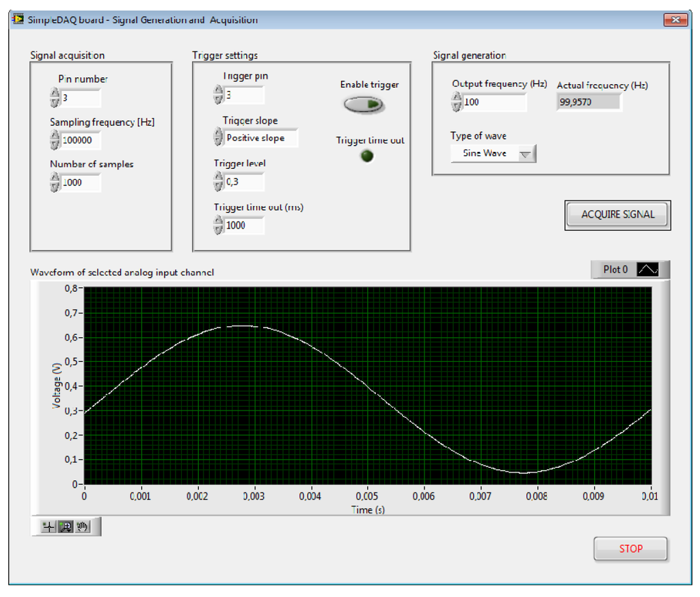Click the Trigger level stepper arrows
The height and width of the screenshot is (597, 700).
(218, 181)
